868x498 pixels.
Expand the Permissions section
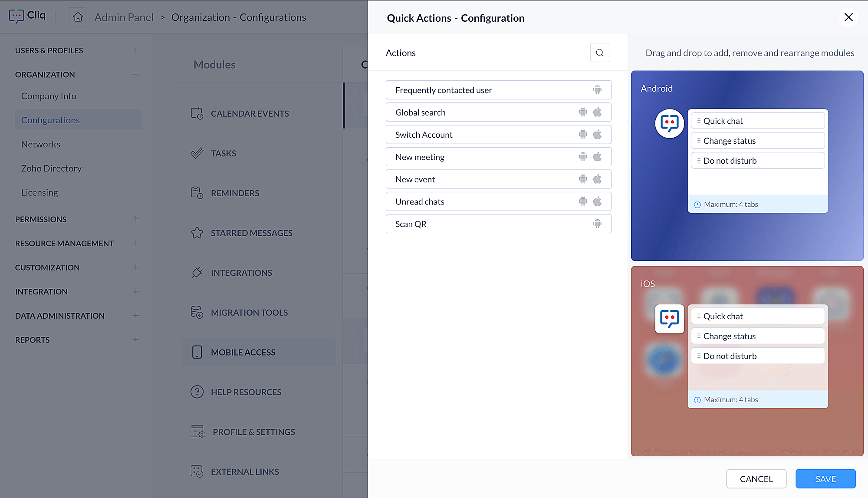136,219
